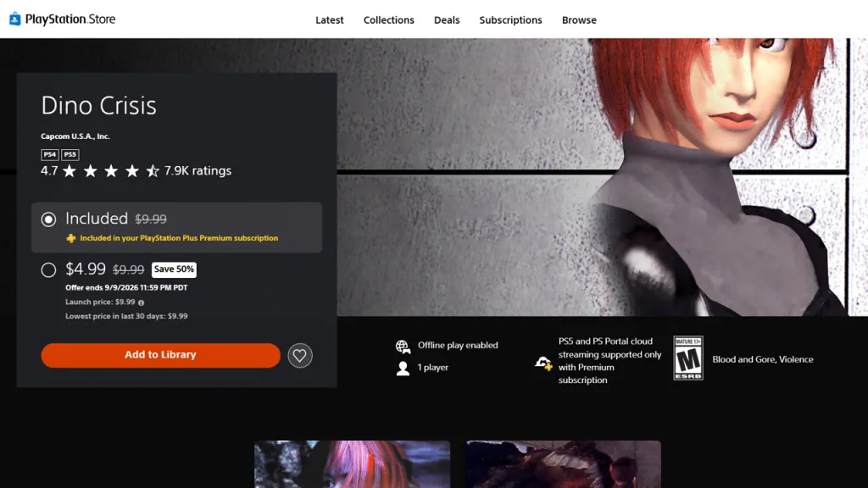Click the launch price info icon
This screenshot has width=868, height=488.
click(x=142, y=302)
